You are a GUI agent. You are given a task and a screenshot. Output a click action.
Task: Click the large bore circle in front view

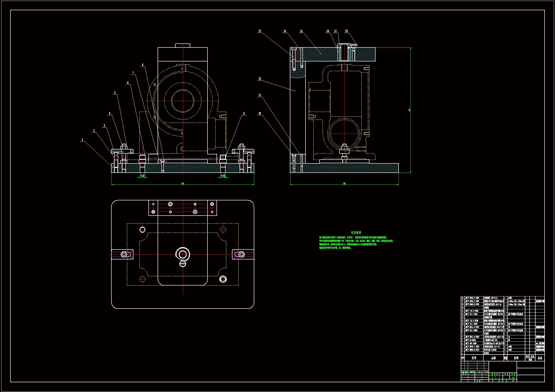coord(183,101)
